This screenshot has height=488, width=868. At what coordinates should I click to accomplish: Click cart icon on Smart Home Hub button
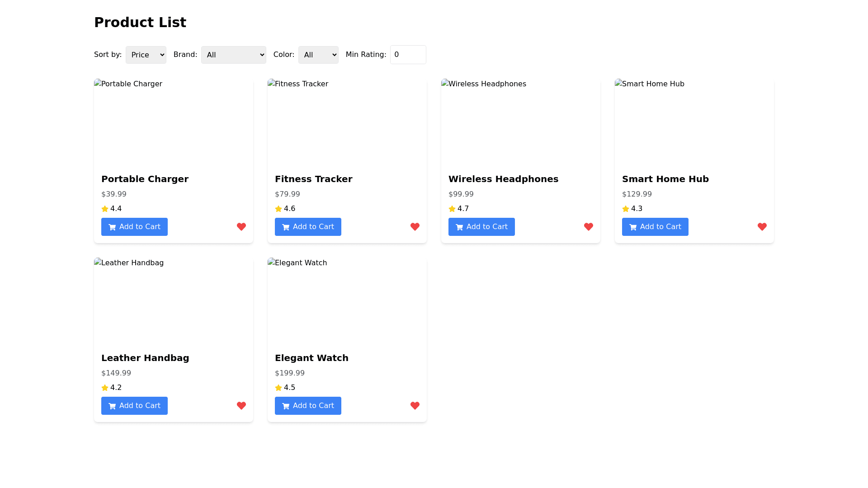[633, 227]
